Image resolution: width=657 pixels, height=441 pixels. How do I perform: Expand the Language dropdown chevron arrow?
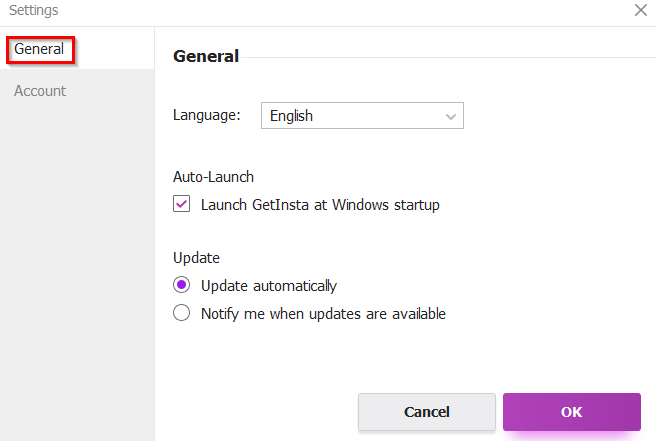(x=451, y=117)
